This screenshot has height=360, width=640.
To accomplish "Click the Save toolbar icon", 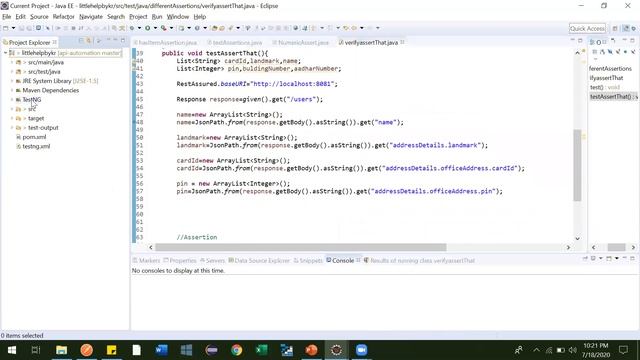I will (22, 28).
